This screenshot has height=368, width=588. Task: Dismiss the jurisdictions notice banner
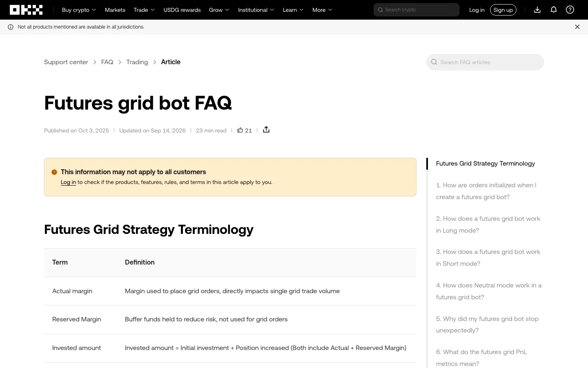tap(577, 27)
